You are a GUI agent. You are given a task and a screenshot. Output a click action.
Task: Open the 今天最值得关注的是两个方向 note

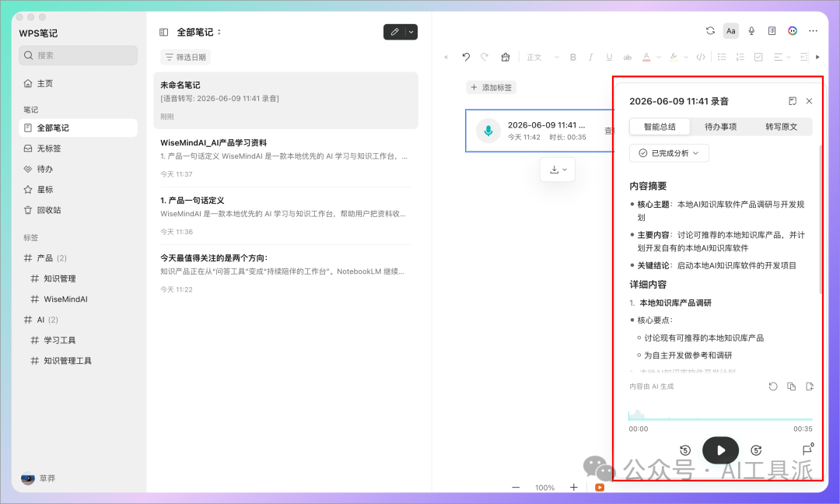tap(285, 273)
